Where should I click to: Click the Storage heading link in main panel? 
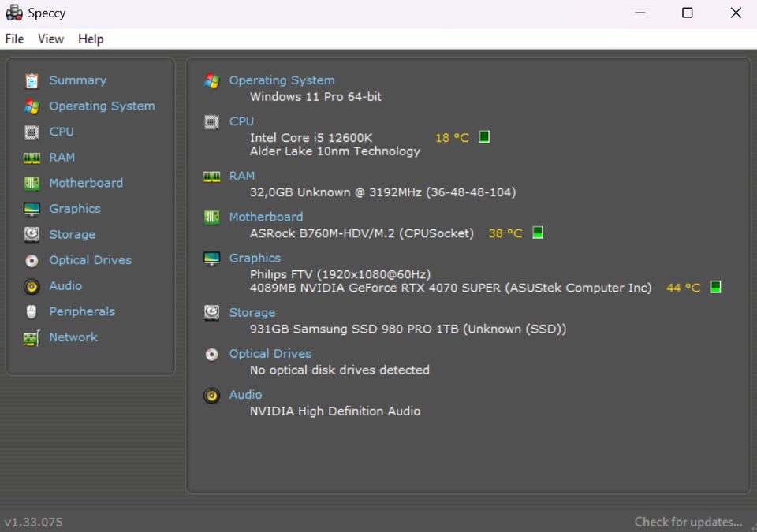[252, 312]
